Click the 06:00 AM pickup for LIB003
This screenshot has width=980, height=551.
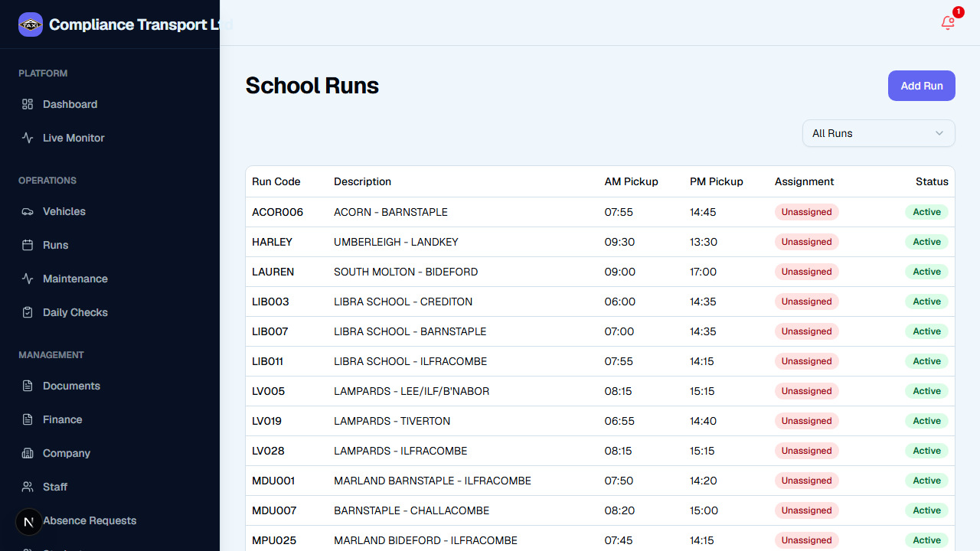pos(620,302)
